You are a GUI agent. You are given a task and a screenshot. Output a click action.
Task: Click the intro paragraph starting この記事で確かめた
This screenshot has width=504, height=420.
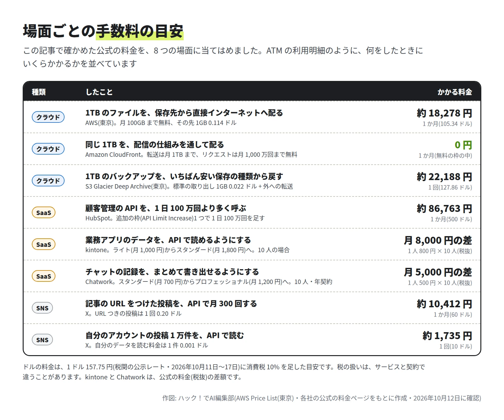[x=223, y=57]
